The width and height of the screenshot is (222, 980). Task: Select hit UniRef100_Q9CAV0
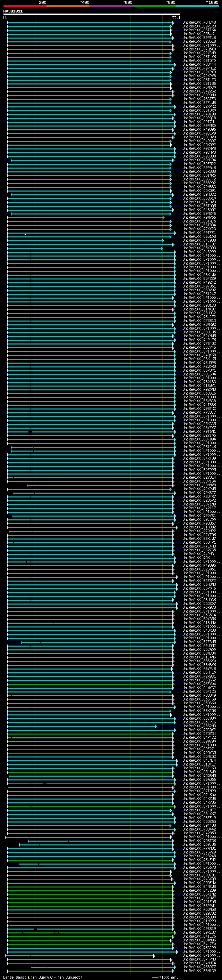(199, 137)
